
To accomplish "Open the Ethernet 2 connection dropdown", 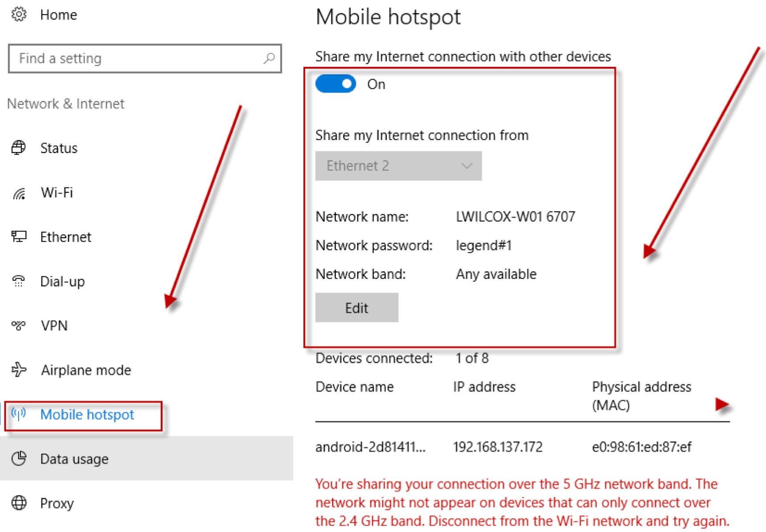I will [398, 166].
